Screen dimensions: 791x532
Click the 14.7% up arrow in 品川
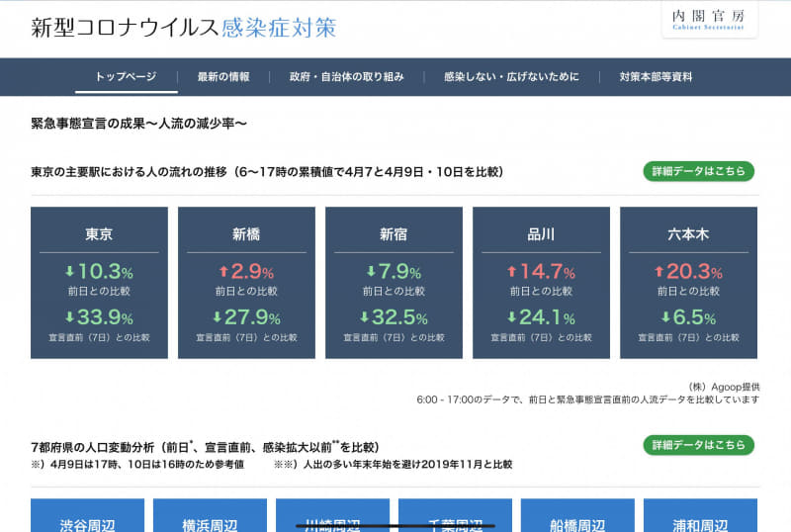tap(511, 272)
